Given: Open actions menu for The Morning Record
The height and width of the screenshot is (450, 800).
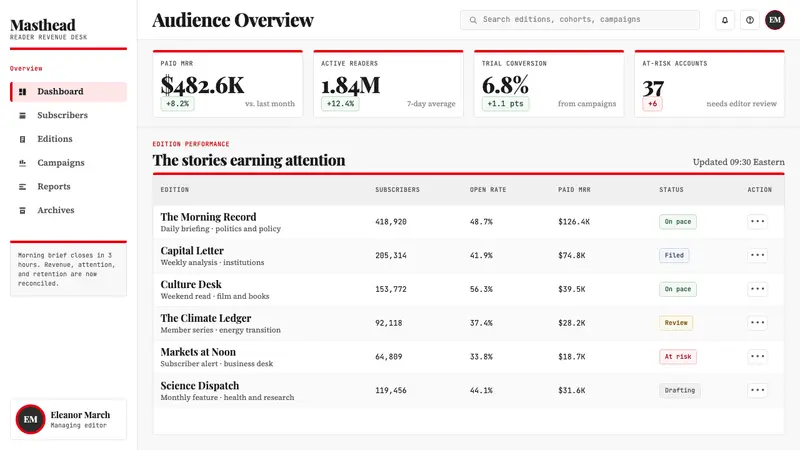Looking at the screenshot, I should pos(757,221).
